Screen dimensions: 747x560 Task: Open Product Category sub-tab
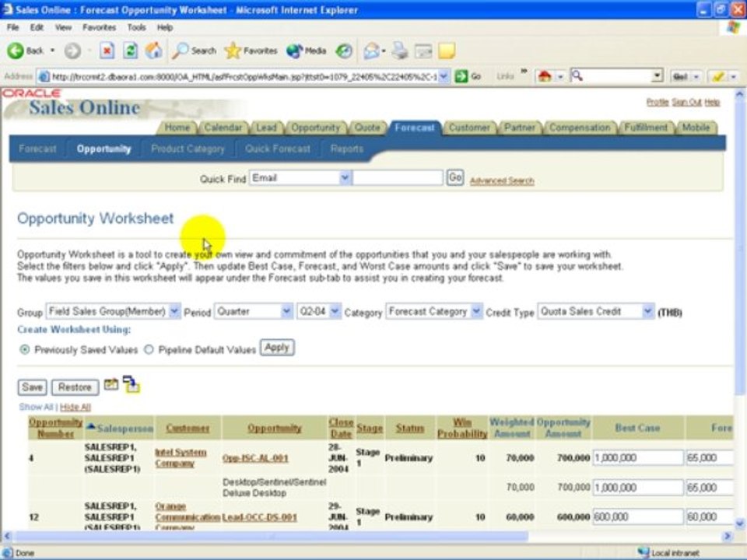coord(188,149)
